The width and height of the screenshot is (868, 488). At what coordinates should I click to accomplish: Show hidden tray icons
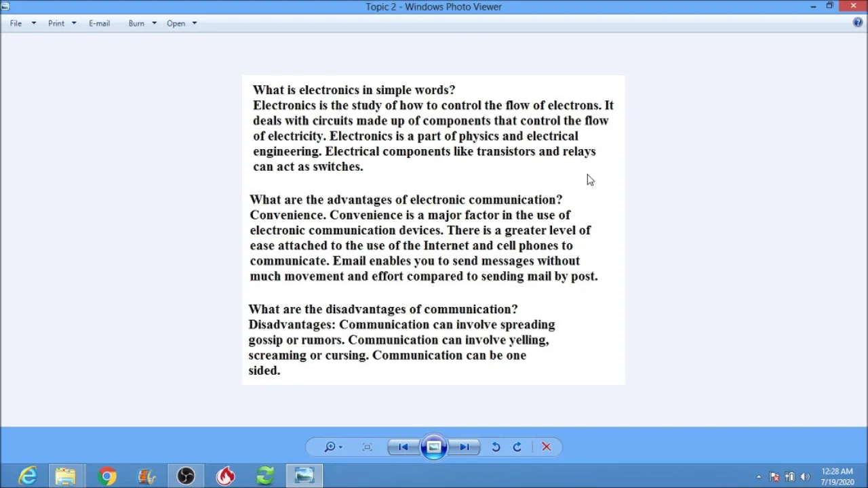[x=759, y=476]
